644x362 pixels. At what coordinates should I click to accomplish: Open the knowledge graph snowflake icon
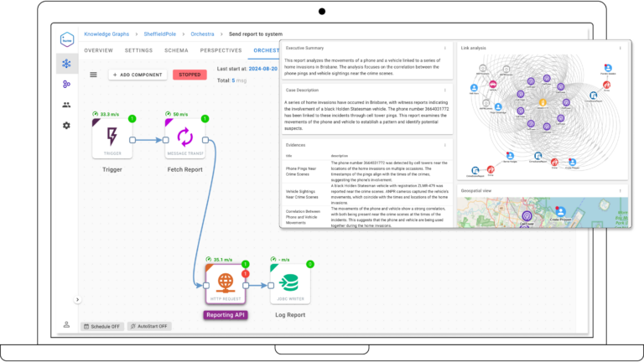pos(66,64)
